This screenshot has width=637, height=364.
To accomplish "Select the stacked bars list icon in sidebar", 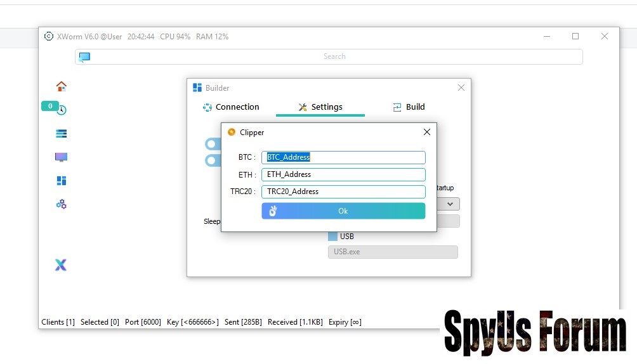I will (x=61, y=134).
